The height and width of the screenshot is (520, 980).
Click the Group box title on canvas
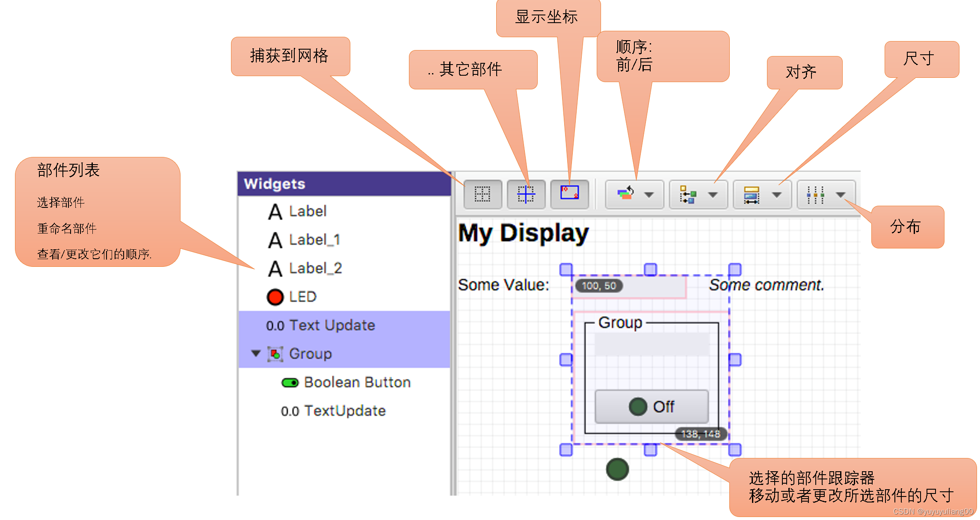click(x=620, y=323)
